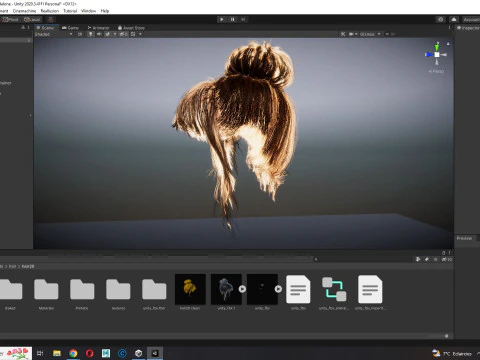The width and height of the screenshot is (480, 360).
Task: Click the Account button
Action: coord(471,19)
